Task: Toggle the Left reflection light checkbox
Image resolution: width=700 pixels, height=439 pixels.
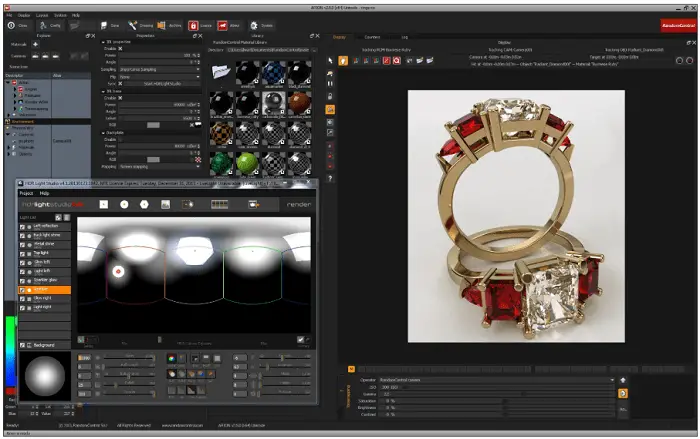Action: (22, 227)
